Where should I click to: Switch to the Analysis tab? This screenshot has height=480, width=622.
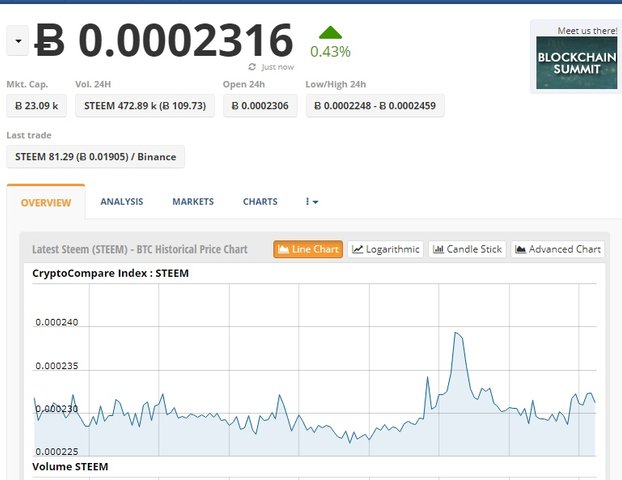point(122,202)
